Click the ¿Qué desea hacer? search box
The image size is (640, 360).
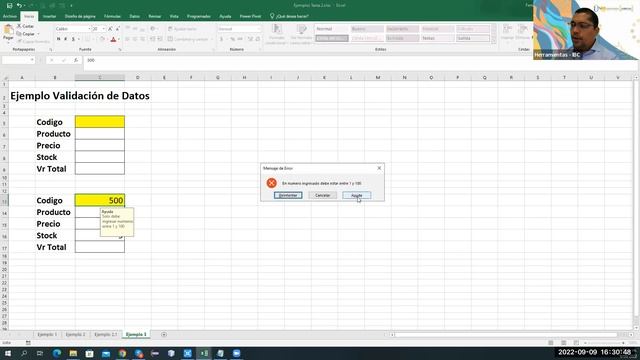point(289,16)
